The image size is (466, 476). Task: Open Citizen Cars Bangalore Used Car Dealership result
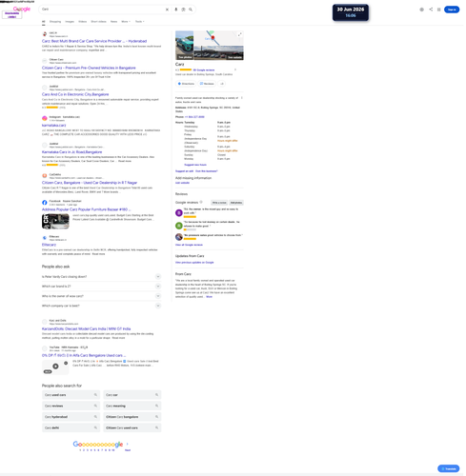(90, 183)
